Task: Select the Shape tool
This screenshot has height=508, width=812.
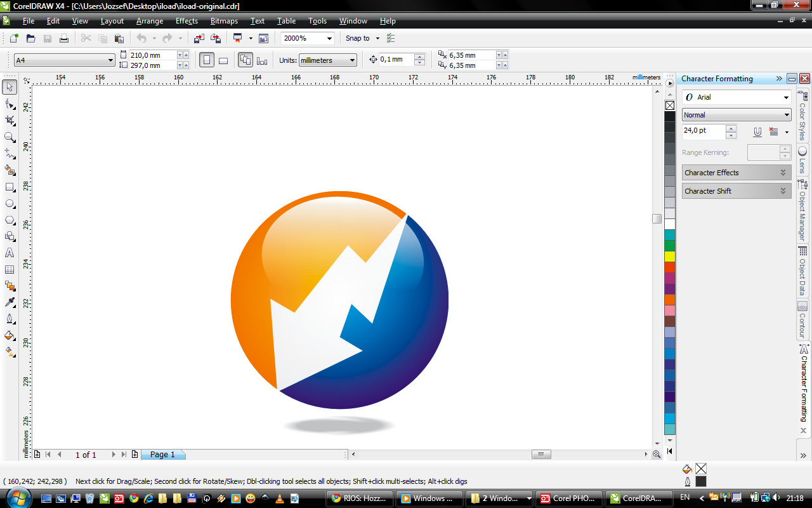Action: coord(10,104)
